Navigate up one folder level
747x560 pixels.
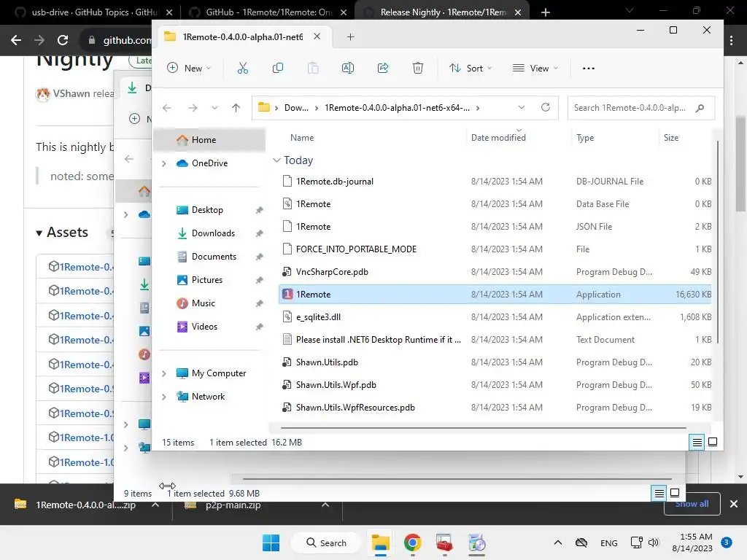pyautogui.click(x=236, y=108)
